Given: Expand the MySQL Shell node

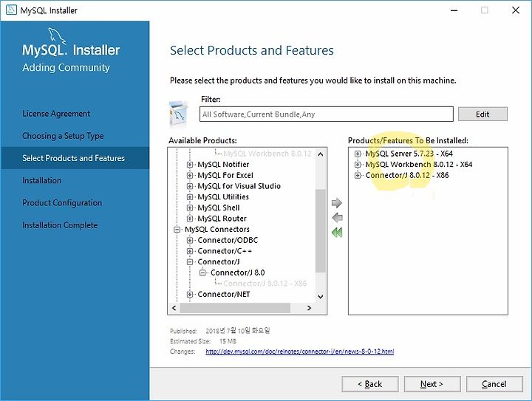Looking at the screenshot, I should (190, 208).
